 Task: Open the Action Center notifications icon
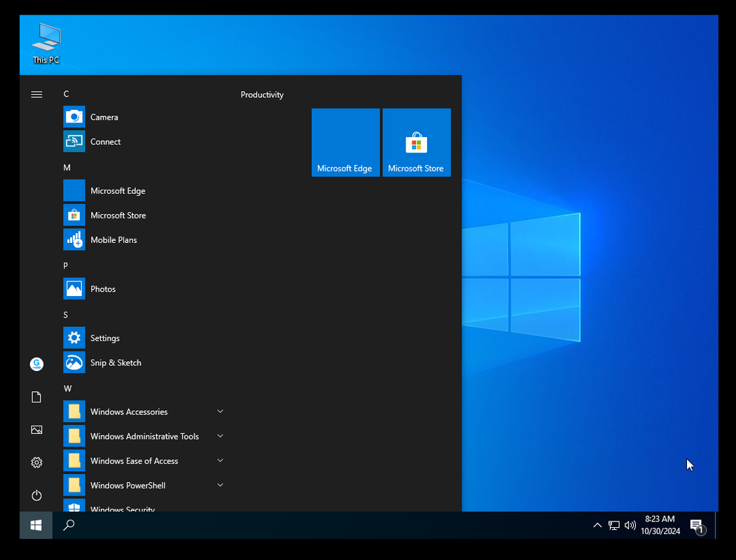click(x=697, y=526)
